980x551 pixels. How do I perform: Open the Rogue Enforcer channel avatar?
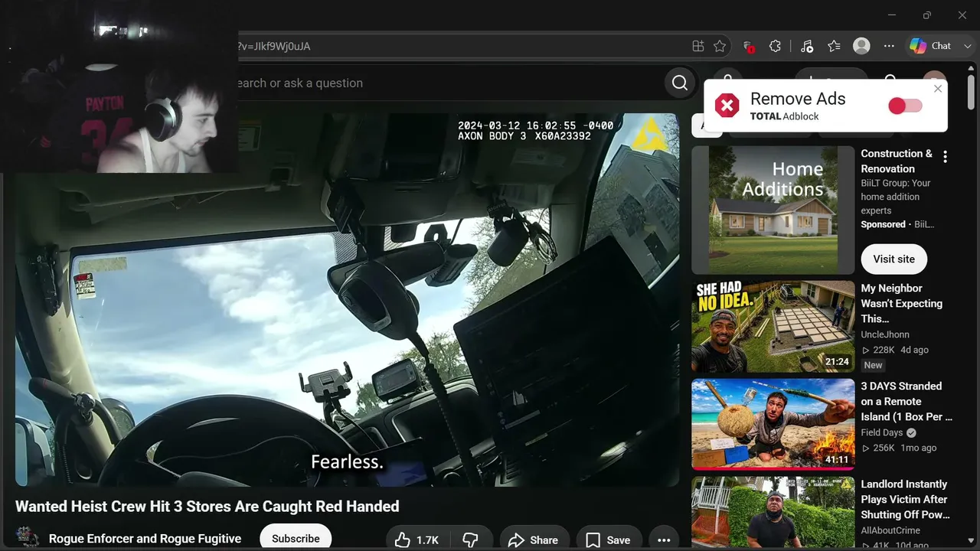tap(28, 538)
